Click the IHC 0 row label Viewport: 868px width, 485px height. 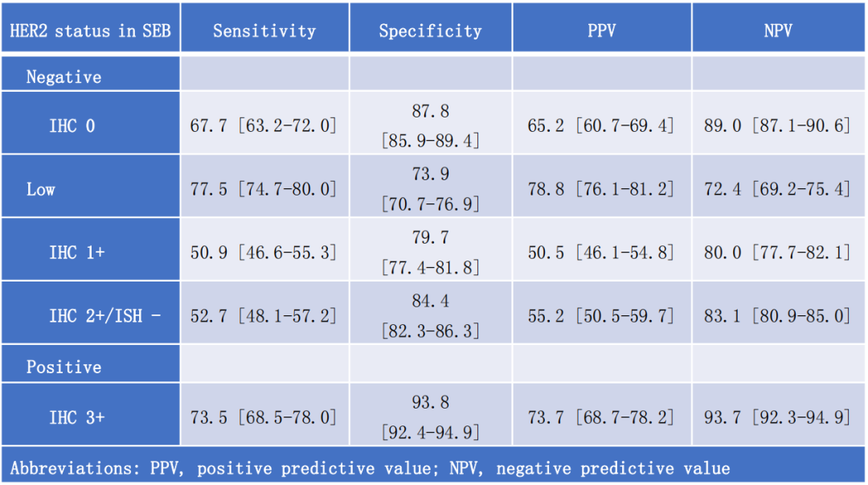72,125
